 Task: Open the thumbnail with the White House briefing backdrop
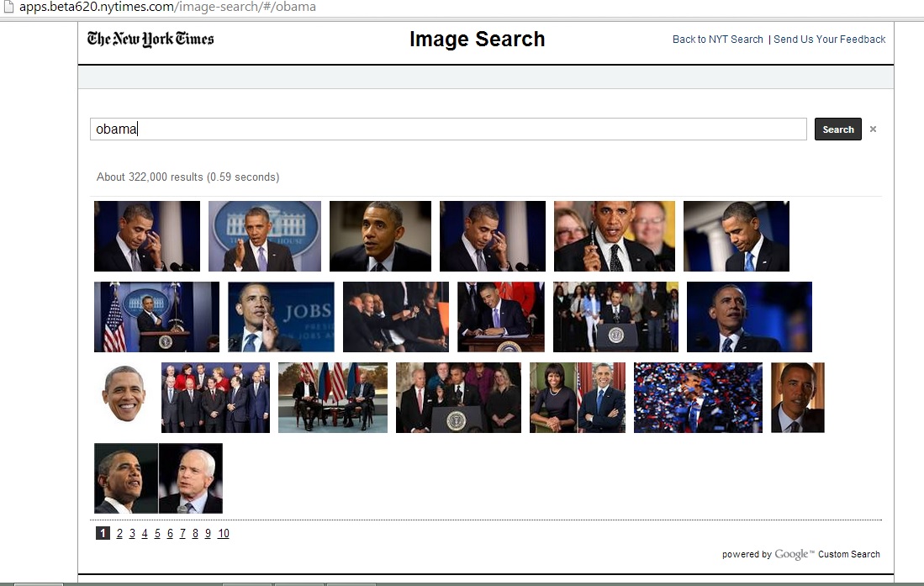tap(264, 236)
